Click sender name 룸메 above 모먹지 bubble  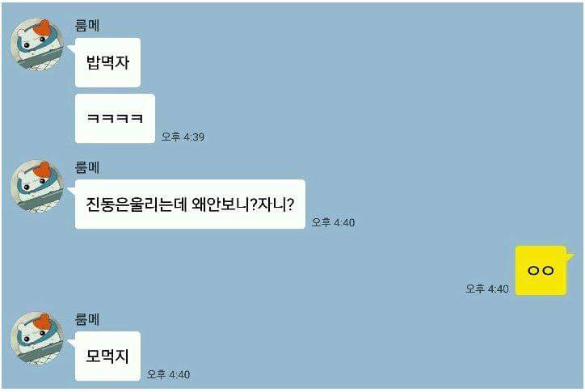point(87,319)
